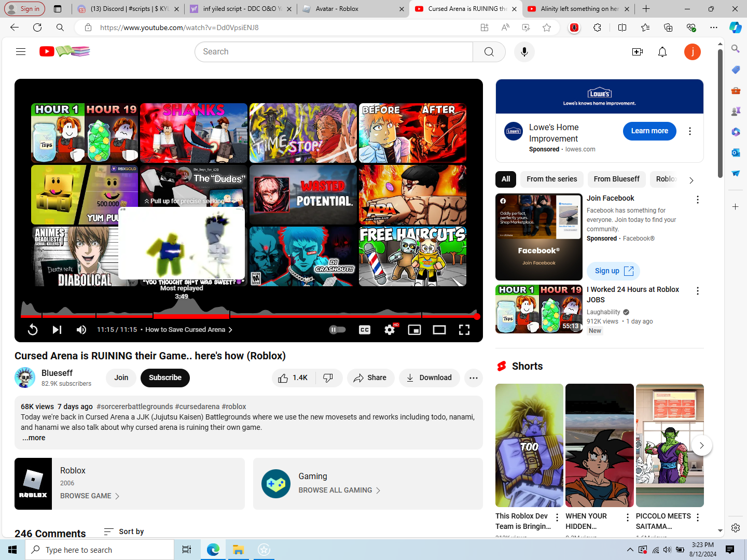Toggle closed captions
Viewport: 747px width, 560px height.
(365, 330)
